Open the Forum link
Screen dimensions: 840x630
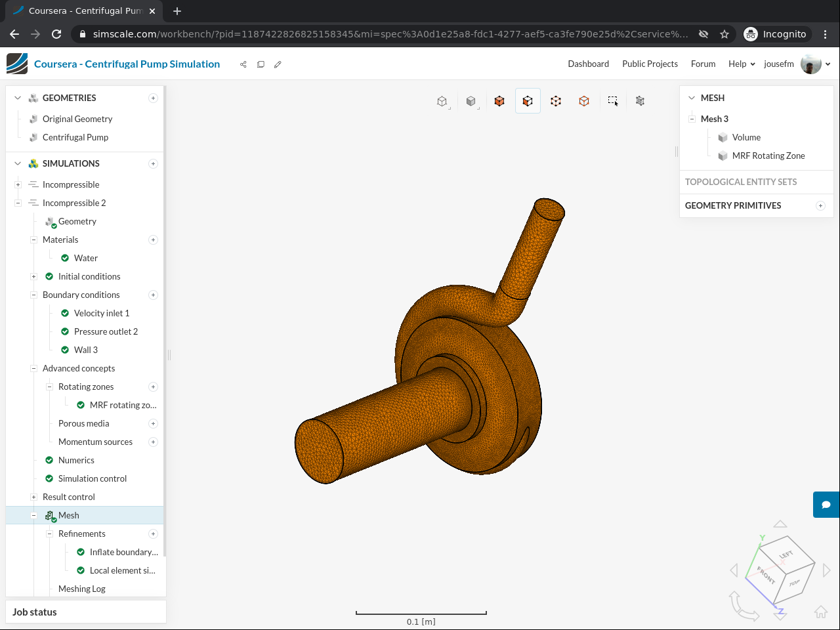(703, 64)
